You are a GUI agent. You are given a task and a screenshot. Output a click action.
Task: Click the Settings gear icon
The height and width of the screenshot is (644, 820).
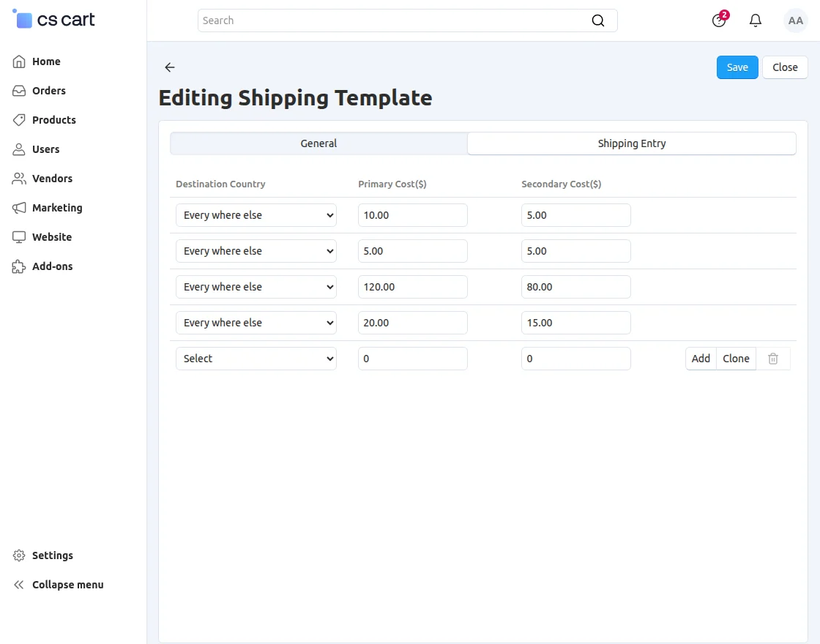point(19,555)
